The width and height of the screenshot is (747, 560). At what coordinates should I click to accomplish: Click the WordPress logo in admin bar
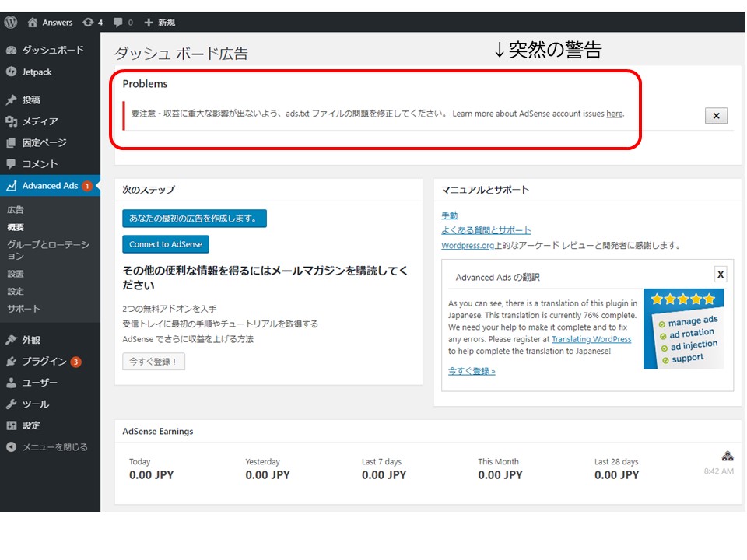click(10, 22)
